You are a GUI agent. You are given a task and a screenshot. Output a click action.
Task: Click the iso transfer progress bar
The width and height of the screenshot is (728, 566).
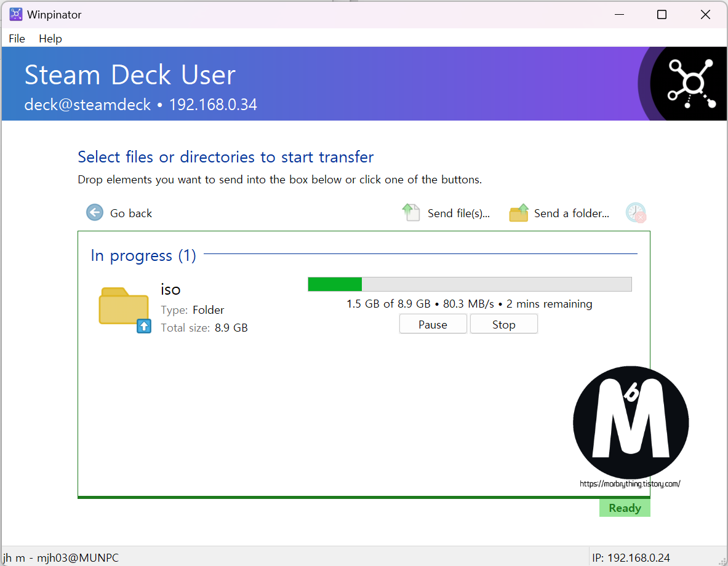470,284
